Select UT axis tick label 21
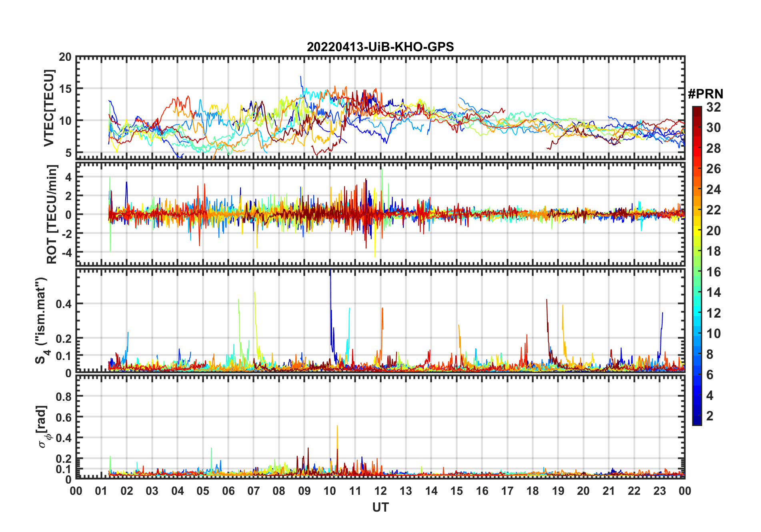Screen dimensions: 761x532 pos(609,491)
